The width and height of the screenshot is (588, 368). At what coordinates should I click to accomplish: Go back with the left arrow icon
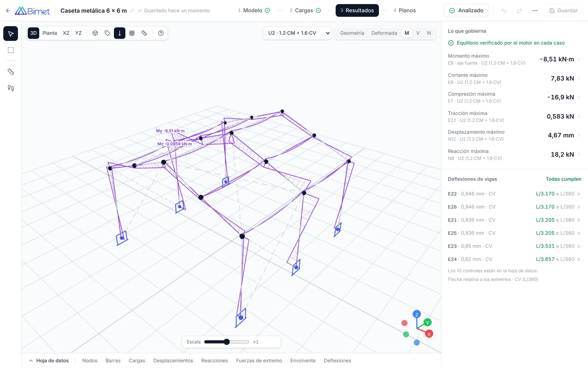pyautogui.click(x=8, y=11)
